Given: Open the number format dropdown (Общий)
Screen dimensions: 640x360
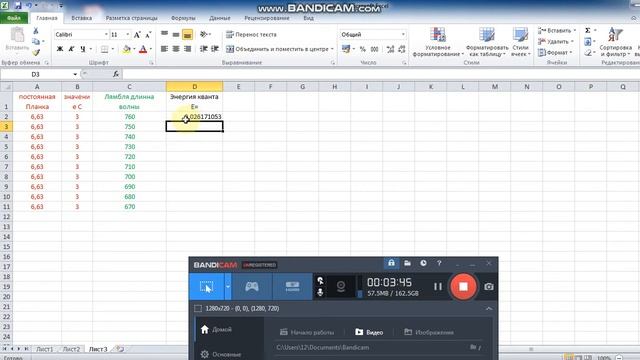Looking at the screenshot, I should click(x=403, y=34).
